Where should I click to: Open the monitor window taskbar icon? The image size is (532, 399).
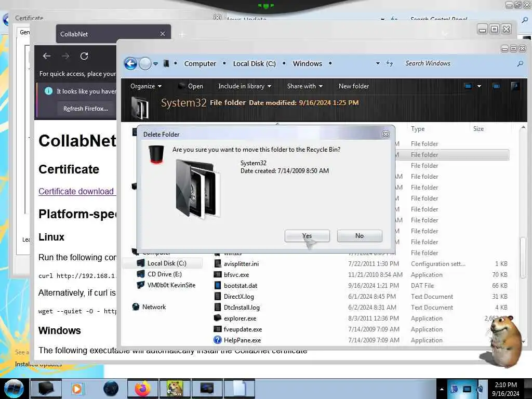tap(207, 389)
